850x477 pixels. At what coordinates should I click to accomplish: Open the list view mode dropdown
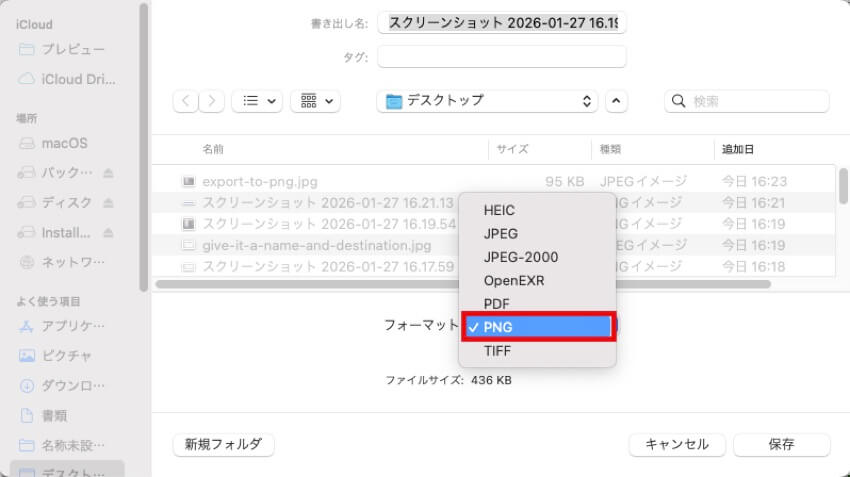(257, 101)
